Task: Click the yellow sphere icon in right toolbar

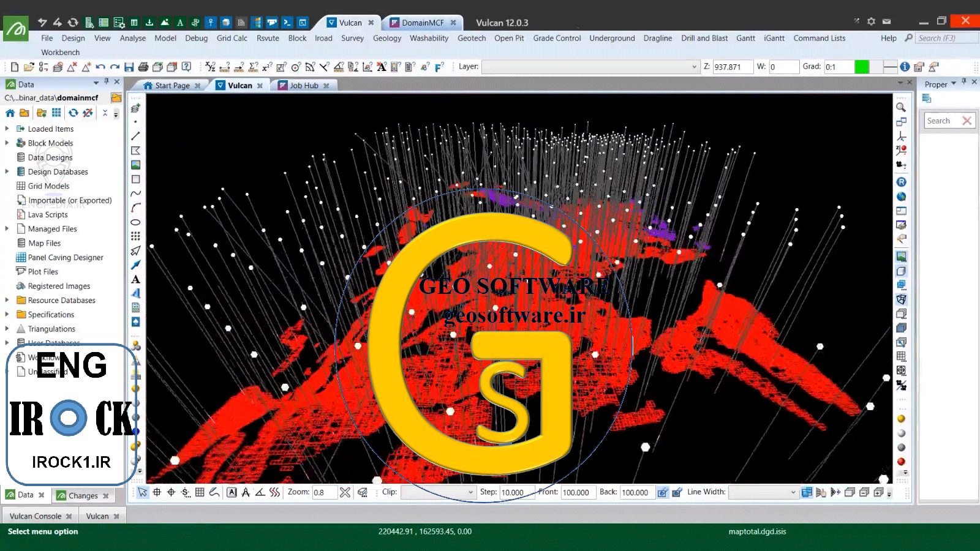Action: [901, 419]
